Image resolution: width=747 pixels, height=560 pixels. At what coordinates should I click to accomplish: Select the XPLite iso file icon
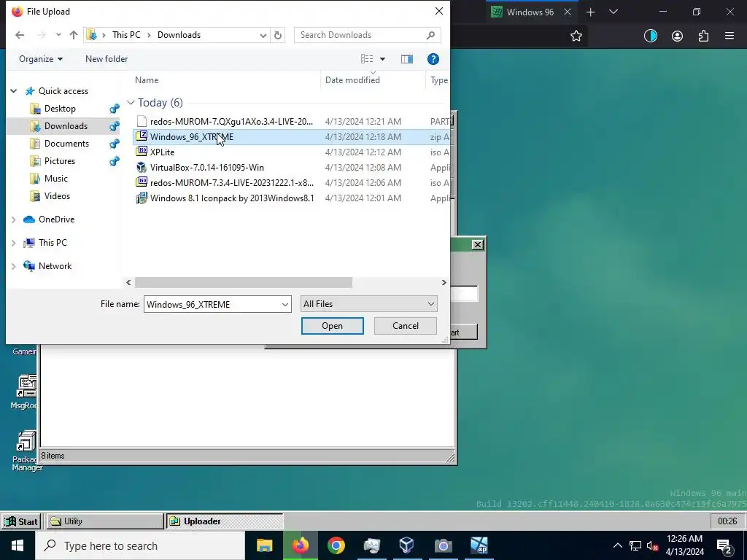[142, 152]
